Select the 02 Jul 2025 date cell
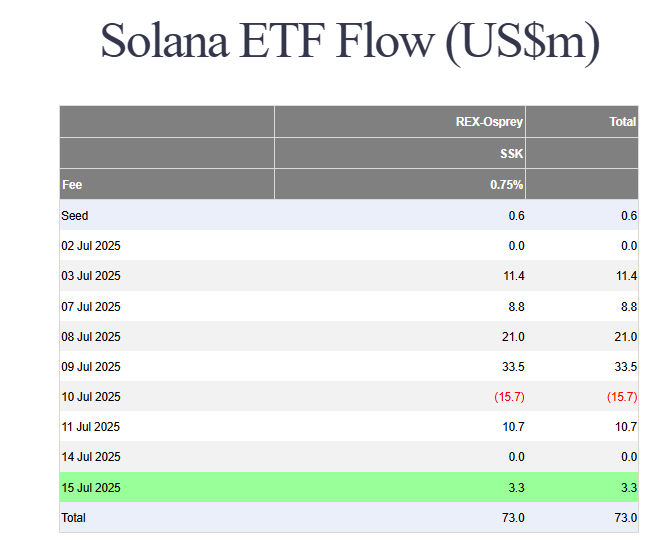 click(91, 246)
